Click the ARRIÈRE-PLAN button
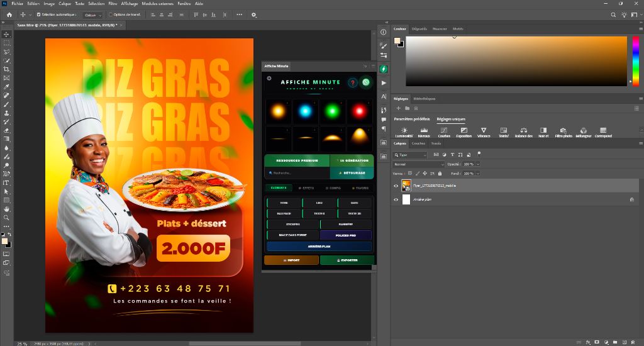This screenshot has width=644, height=346. 319,246
